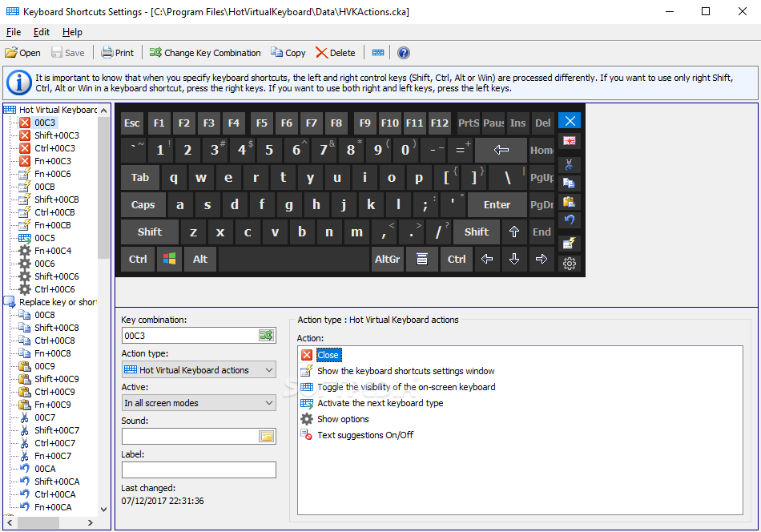Click the Print toolbar button

point(118,52)
